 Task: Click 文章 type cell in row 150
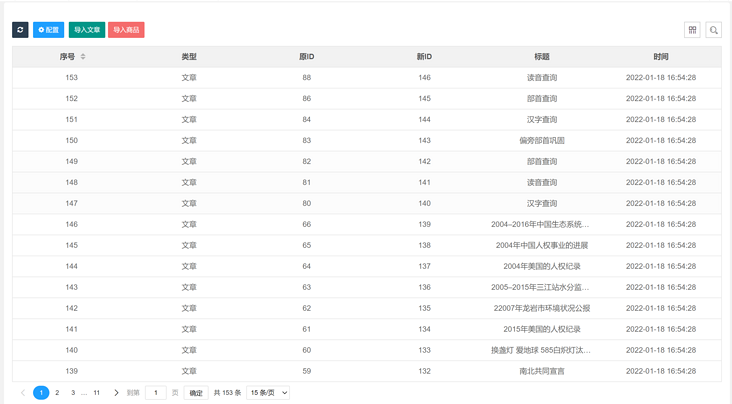pyautogui.click(x=189, y=141)
